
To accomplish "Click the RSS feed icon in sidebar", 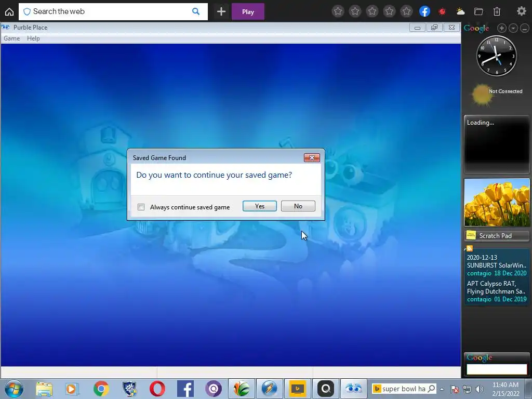I will tap(470, 248).
